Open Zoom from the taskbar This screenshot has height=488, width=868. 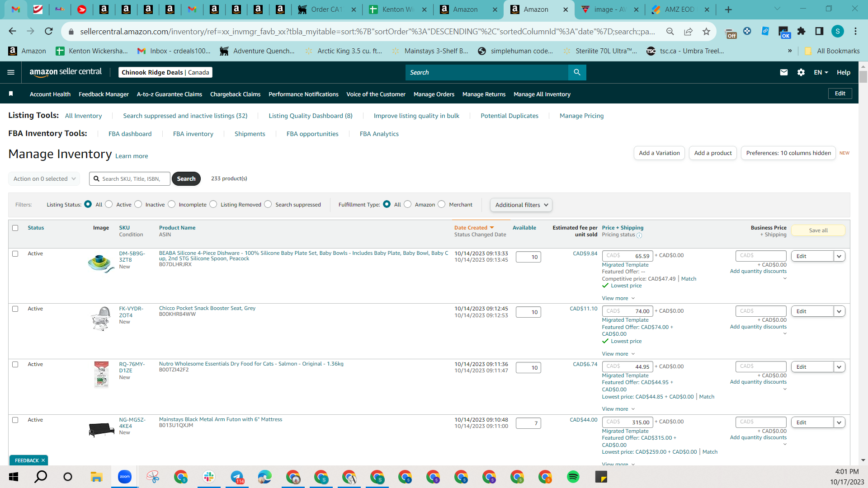(124, 477)
